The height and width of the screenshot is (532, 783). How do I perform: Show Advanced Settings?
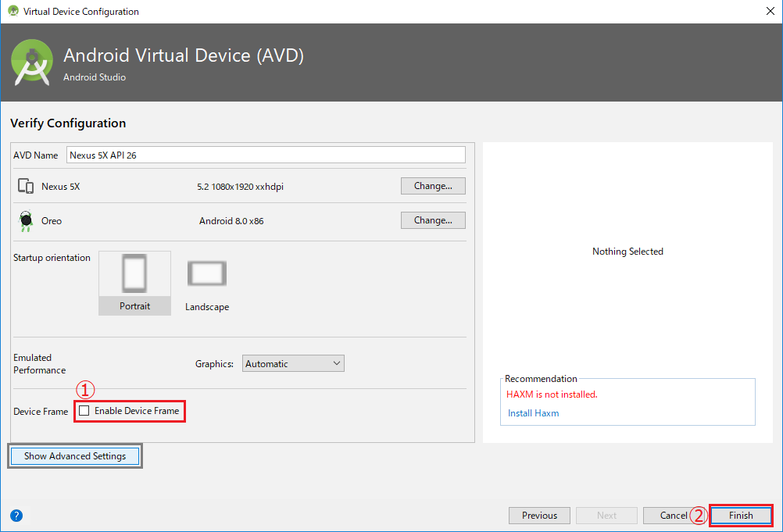74,455
